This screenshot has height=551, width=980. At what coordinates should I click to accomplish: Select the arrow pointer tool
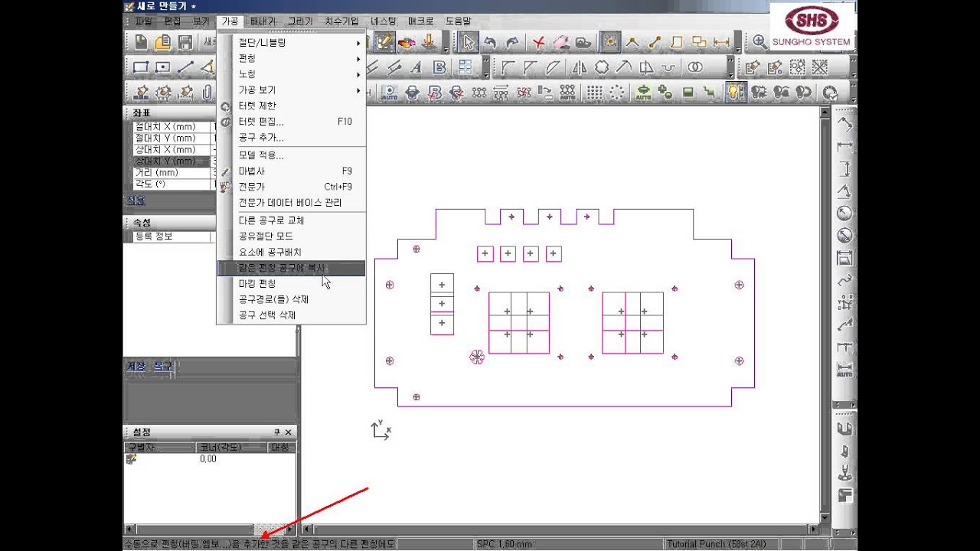point(468,42)
